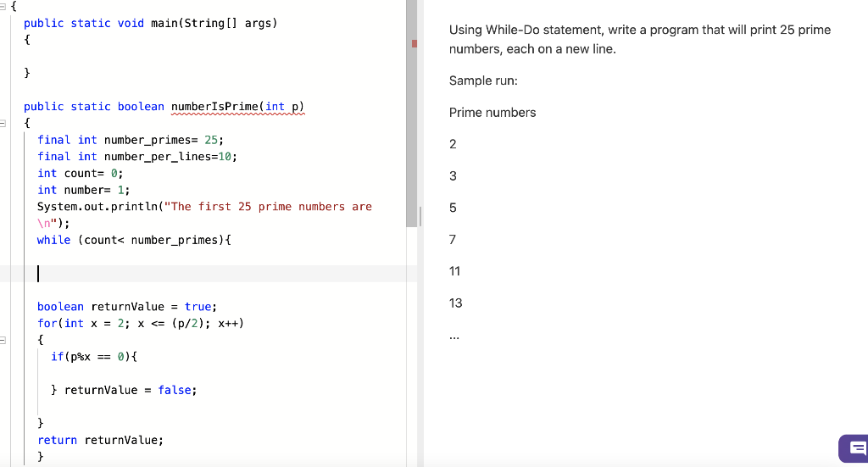Click the number 7 in sample output

[453, 240]
